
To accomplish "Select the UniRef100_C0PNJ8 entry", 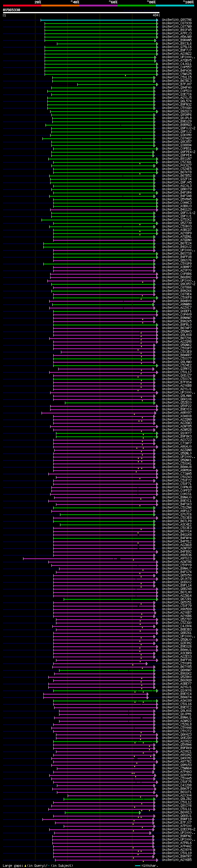I will tap(177, 487).
